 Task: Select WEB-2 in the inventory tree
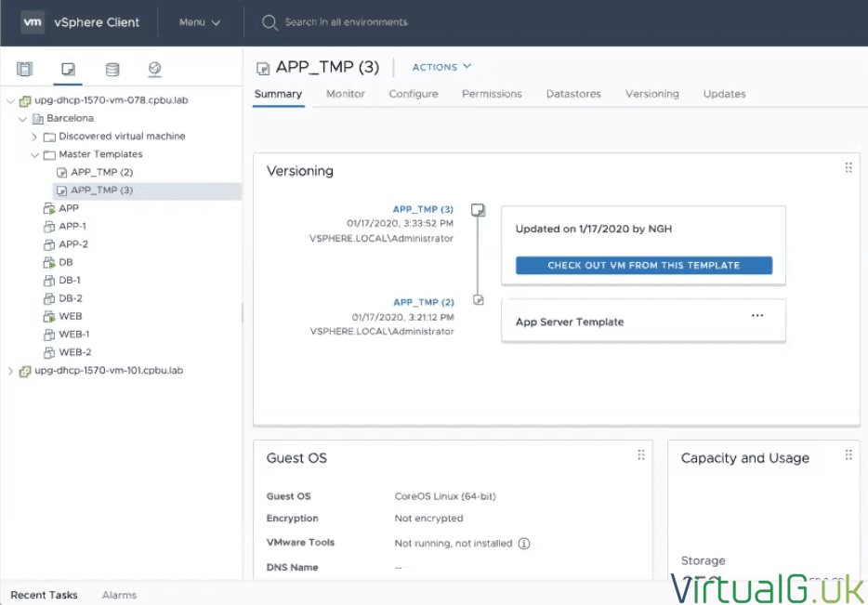pos(75,352)
